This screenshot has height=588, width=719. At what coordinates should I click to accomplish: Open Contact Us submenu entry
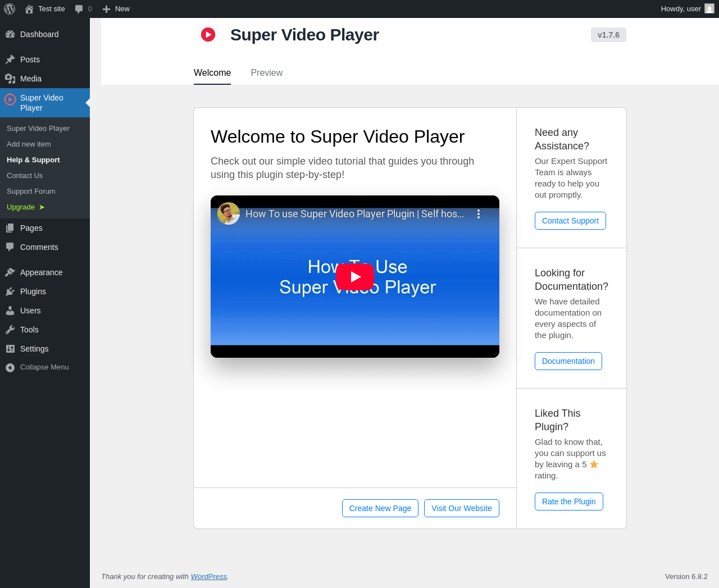(45, 176)
